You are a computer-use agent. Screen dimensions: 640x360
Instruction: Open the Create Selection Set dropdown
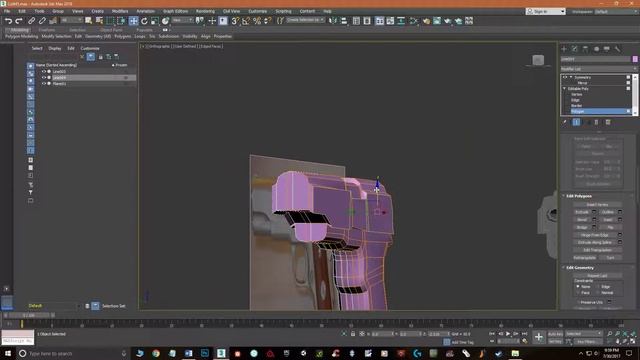(305, 20)
